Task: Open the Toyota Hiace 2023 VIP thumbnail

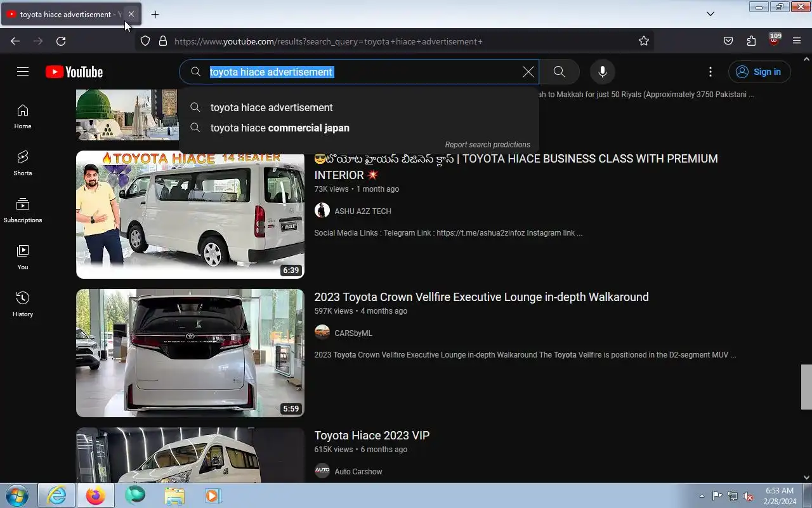Action: [190, 455]
